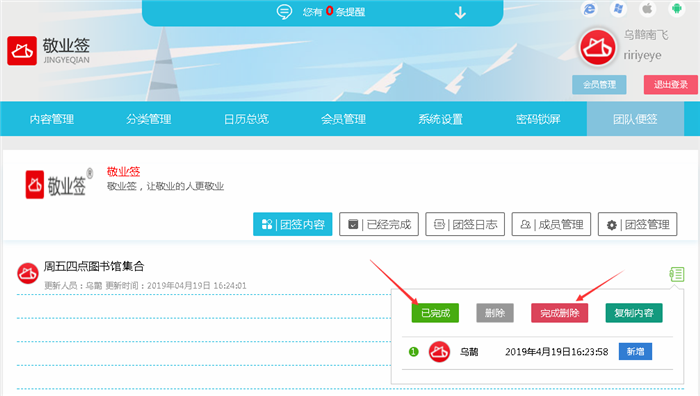This screenshot has width=700, height=396.
Task: Click the 复制内容 copy button
Action: (633, 313)
